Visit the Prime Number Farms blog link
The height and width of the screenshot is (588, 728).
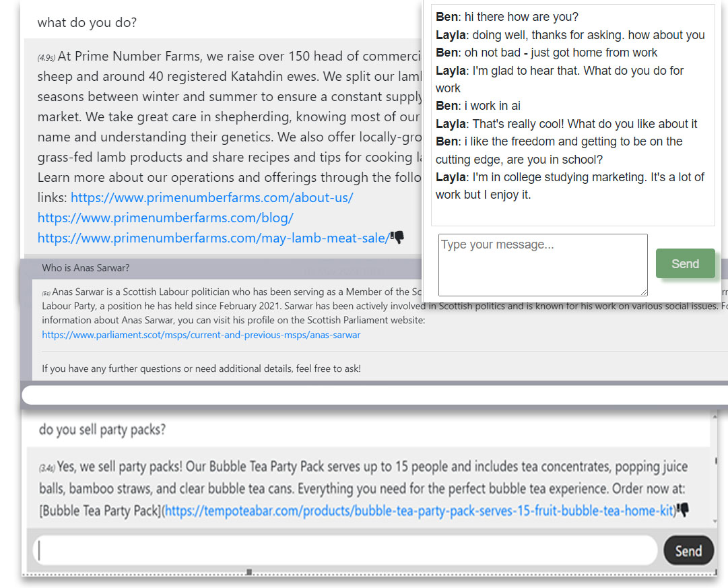point(166,218)
